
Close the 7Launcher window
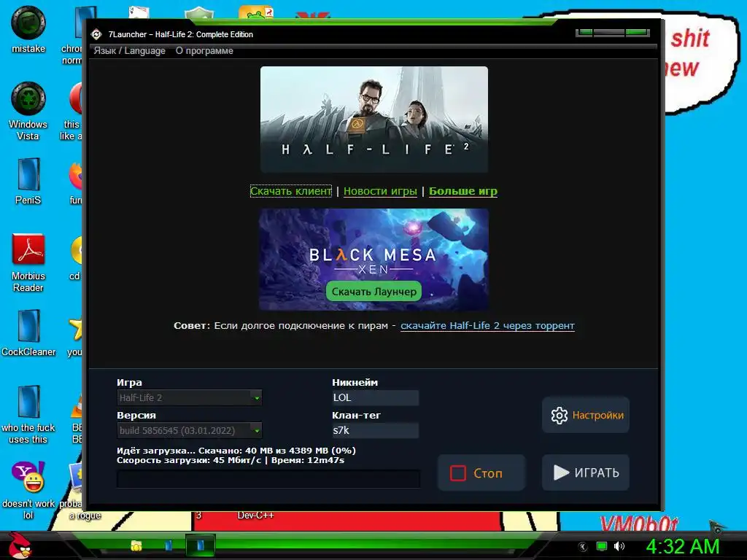click(638, 32)
